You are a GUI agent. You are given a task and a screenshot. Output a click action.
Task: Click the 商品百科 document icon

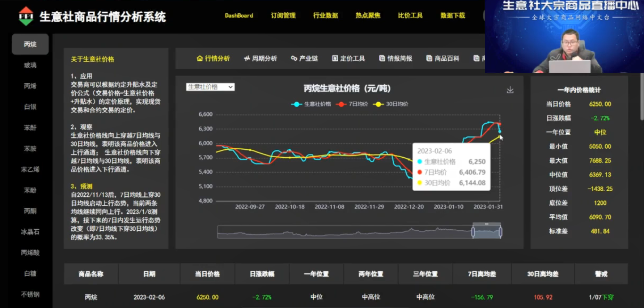click(429, 58)
